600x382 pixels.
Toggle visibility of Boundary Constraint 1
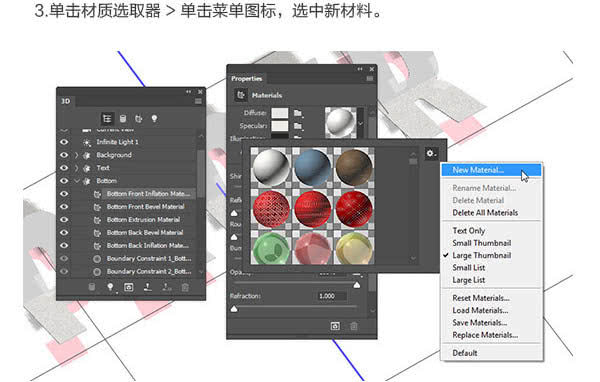click(x=64, y=258)
